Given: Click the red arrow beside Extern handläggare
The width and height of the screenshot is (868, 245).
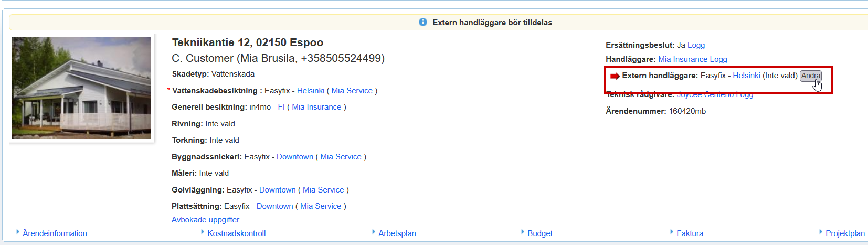Looking at the screenshot, I should (x=615, y=76).
